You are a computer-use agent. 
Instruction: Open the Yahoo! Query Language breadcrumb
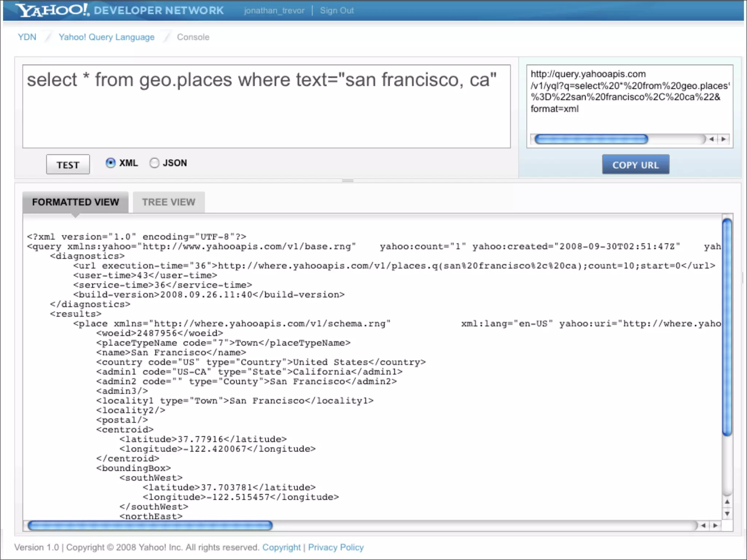pyautogui.click(x=107, y=37)
